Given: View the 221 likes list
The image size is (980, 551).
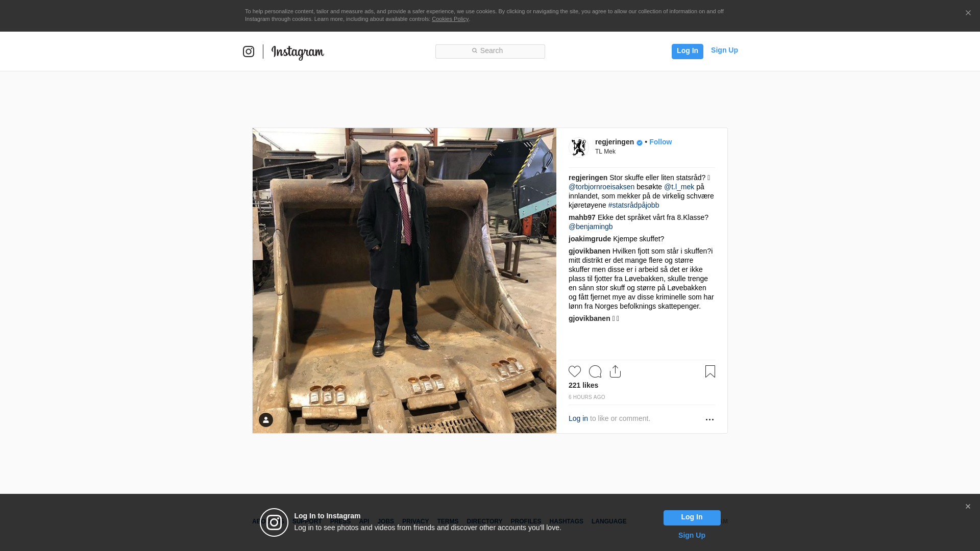Looking at the screenshot, I should 583,385.
